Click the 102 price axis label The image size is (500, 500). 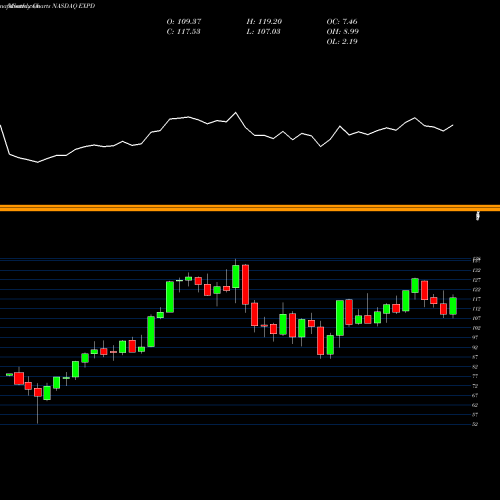477,328
